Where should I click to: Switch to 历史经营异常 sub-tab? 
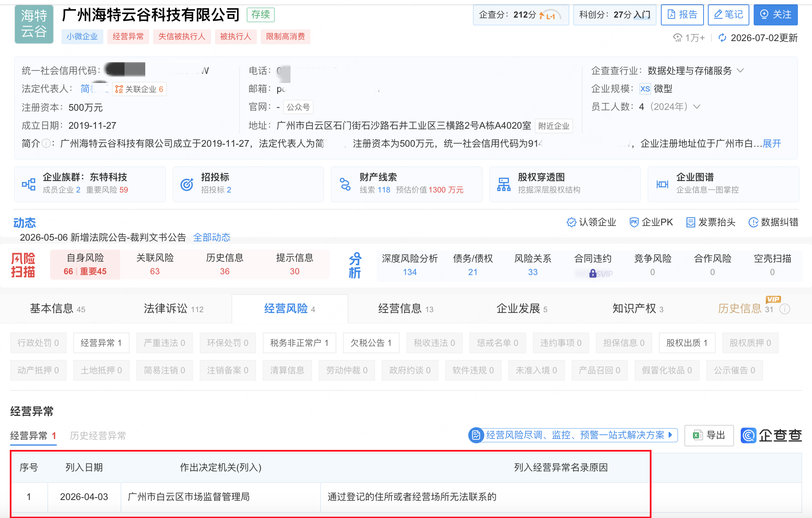pyautogui.click(x=98, y=435)
